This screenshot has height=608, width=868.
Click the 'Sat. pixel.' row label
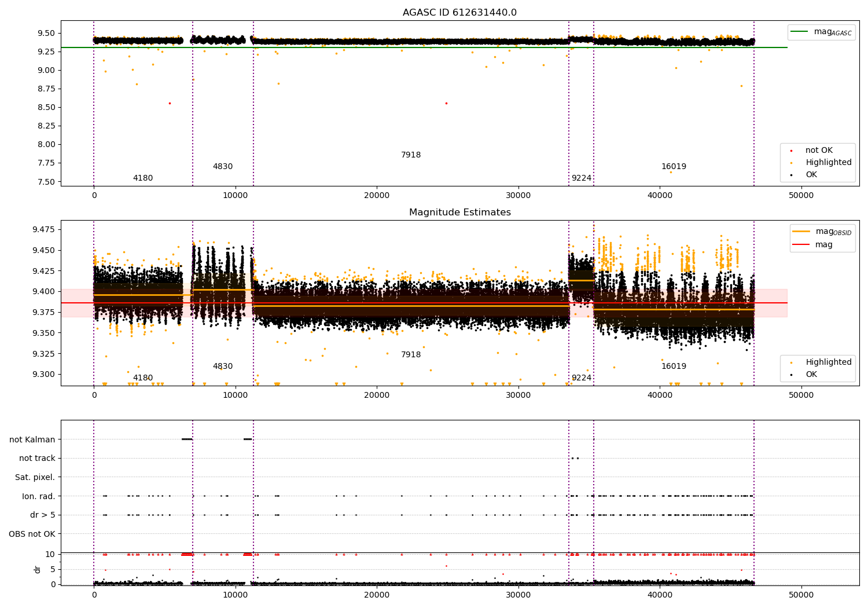[x=35, y=477]
